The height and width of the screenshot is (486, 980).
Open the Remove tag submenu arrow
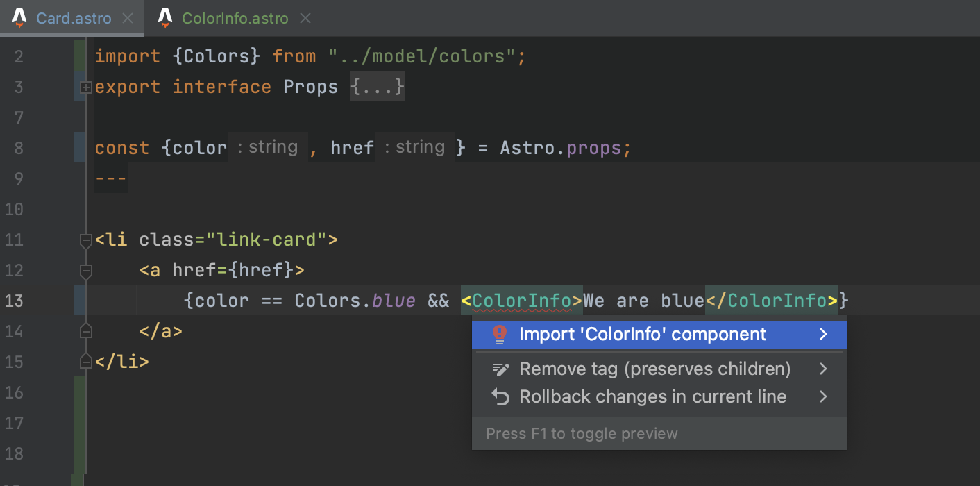click(823, 369)
